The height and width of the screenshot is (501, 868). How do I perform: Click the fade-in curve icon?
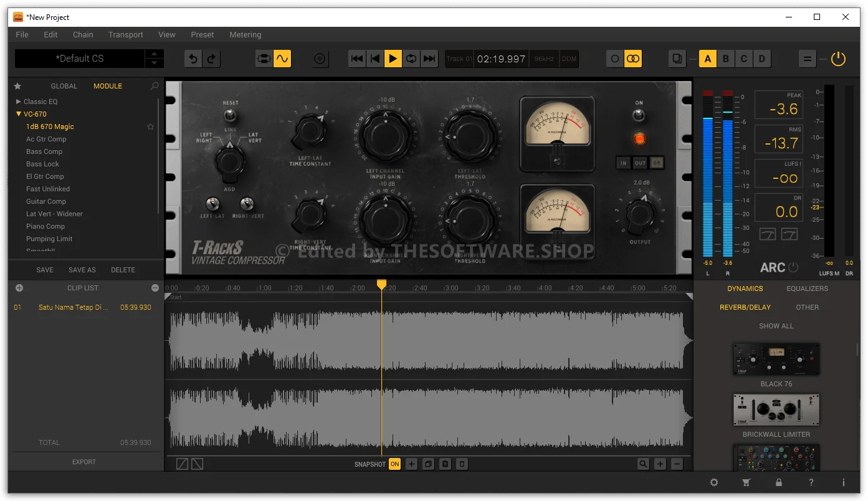pos(182,464)
